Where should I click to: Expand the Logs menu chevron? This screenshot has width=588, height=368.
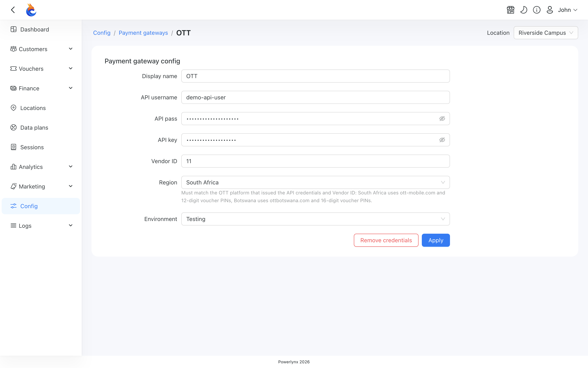point(71,226)
